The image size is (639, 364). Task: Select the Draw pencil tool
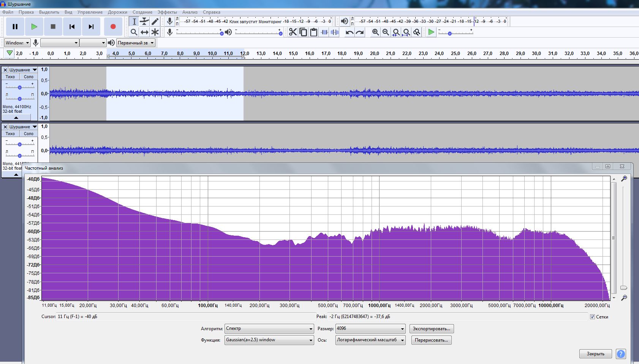click(155, 22)
